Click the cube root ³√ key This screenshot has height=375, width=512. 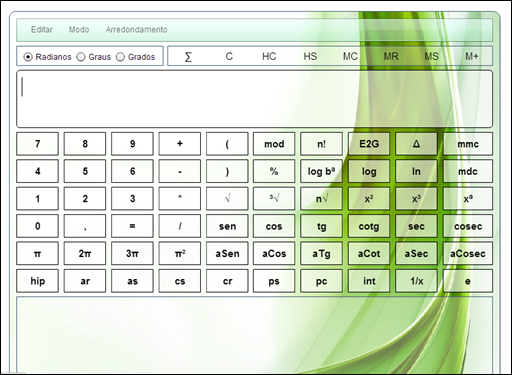tap(274, 199)
